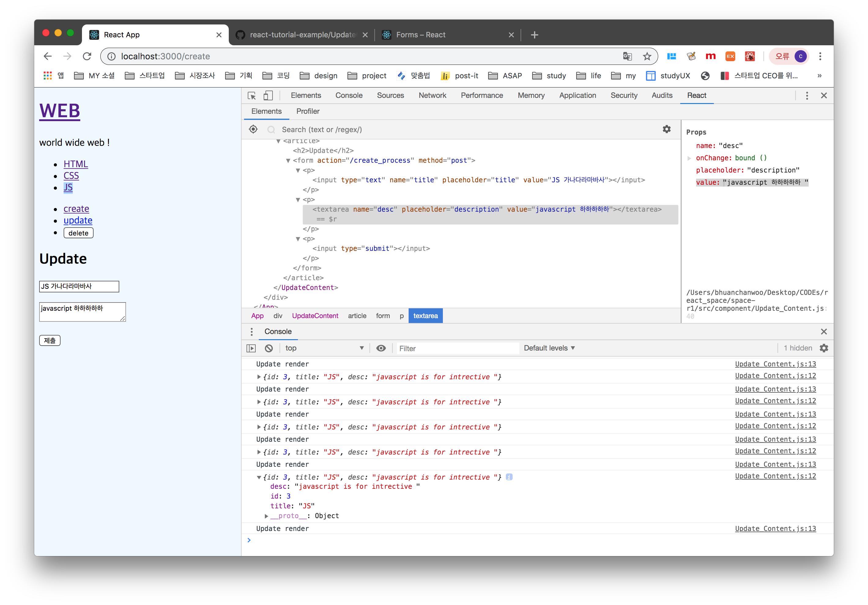Switch to the Network tab
868x605 pixels.
coord(432,96)
